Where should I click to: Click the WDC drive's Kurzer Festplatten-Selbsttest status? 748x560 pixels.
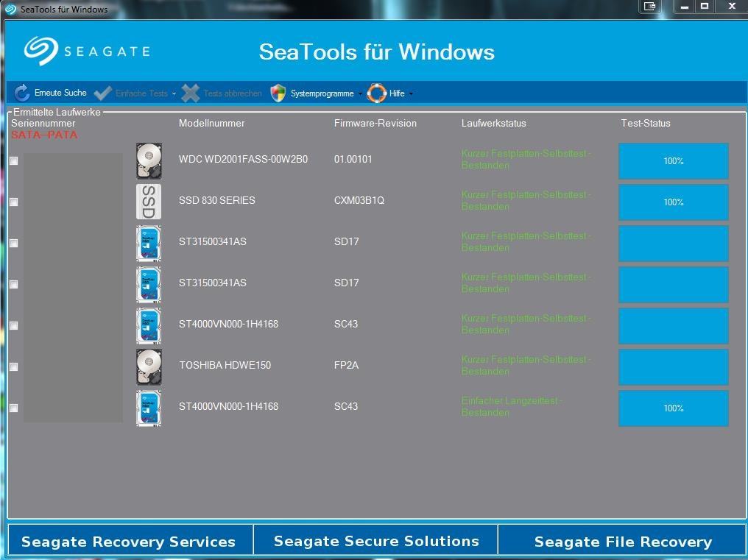pos(526,160)
